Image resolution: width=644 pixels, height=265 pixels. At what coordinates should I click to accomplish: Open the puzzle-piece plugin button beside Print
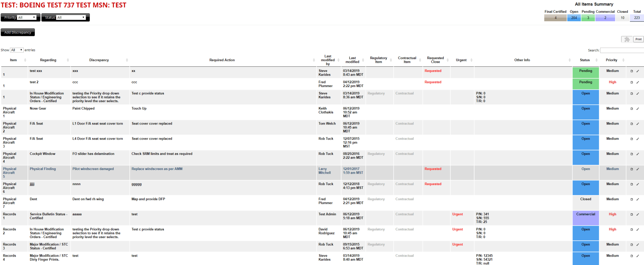pos(627,39)
